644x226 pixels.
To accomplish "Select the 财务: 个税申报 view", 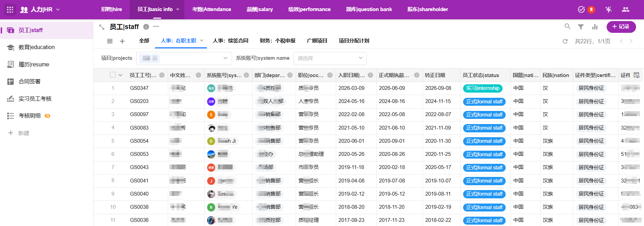I will coord(277,41).
